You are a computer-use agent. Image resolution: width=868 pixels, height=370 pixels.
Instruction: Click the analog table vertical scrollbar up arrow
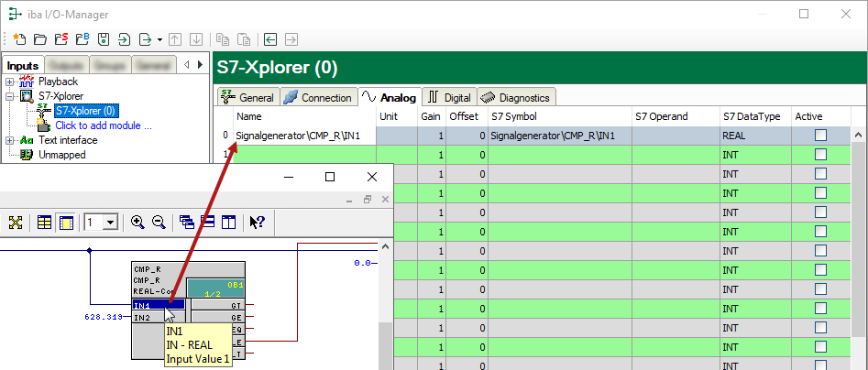859,136
